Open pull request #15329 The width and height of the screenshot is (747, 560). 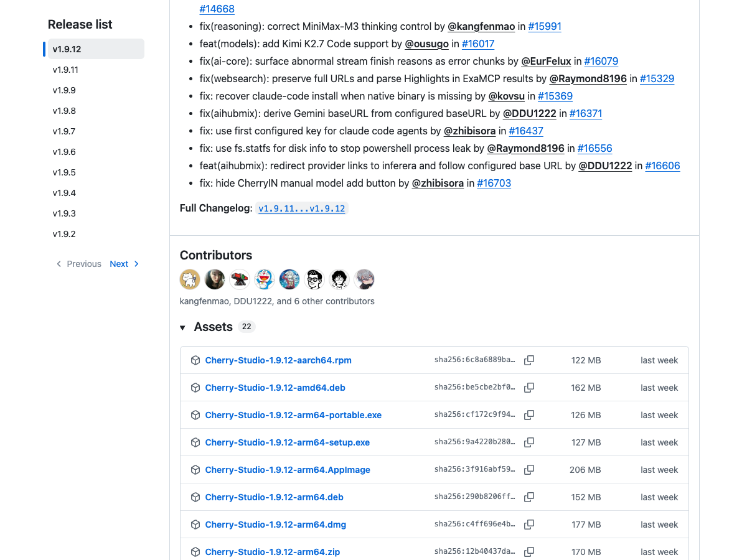click(657, 78)
